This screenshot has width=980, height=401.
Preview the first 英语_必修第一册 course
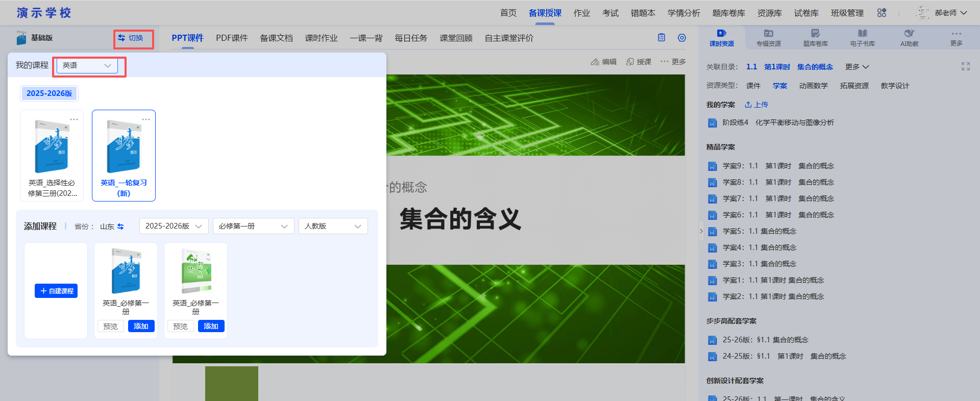(111, 326)
